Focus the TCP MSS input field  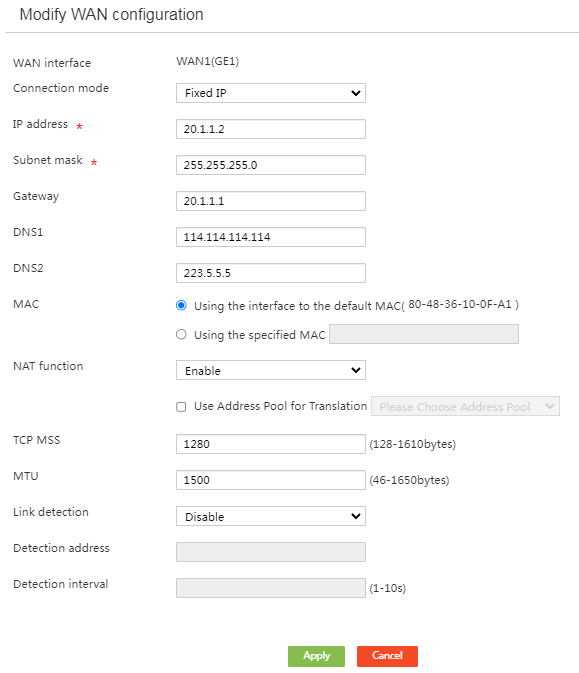[x=271, y=444]
